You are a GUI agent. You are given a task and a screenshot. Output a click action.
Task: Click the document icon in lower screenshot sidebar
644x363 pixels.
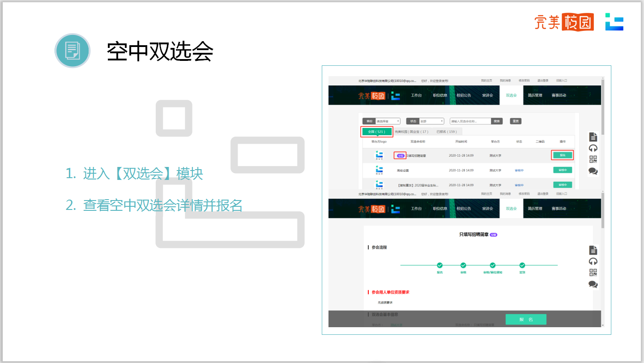click(x=593, y=250)
